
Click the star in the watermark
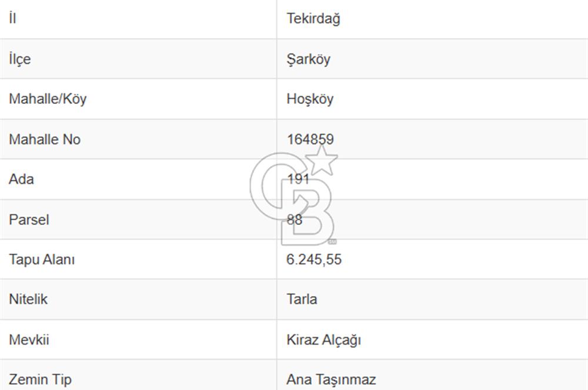[323, 159]
